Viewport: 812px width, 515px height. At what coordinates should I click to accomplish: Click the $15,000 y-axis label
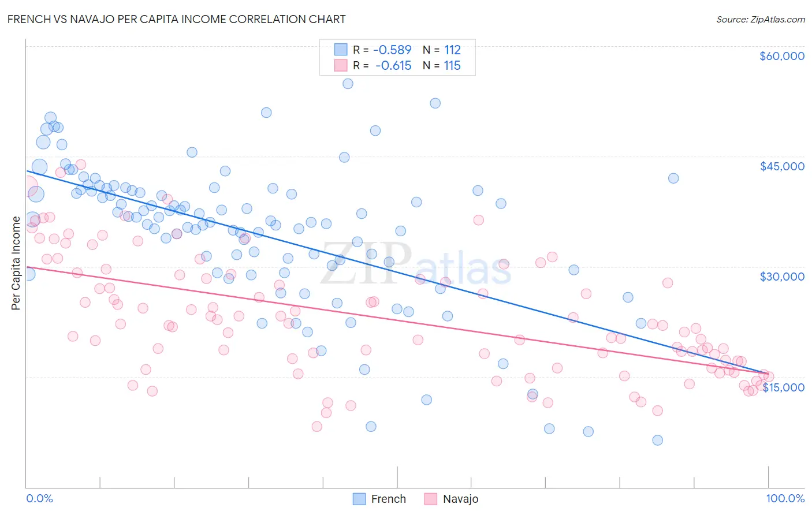pyautogui.click(x=784, y=387)
